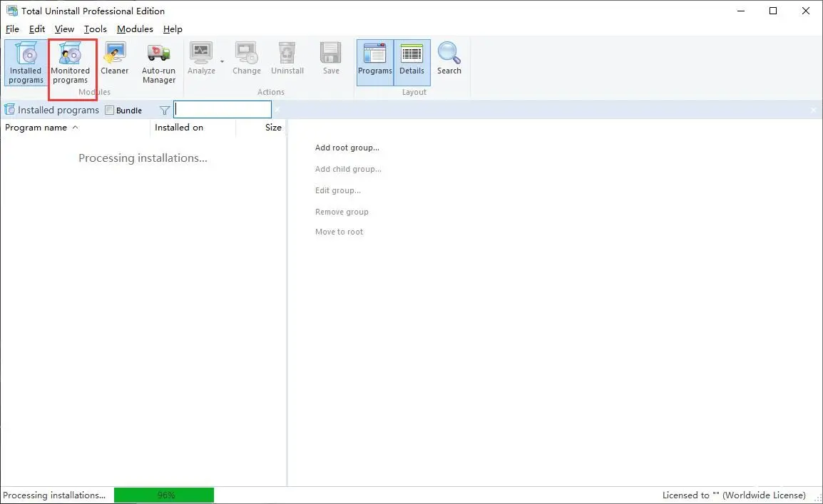
Task: Focus the program filter text box
Action: point(223,110)
